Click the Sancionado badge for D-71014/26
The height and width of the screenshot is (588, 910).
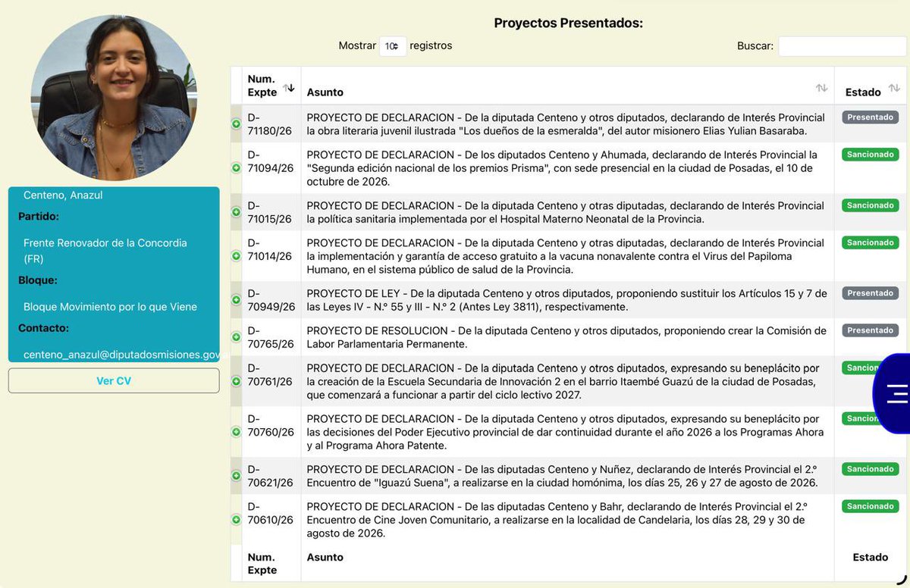(871, 242)
